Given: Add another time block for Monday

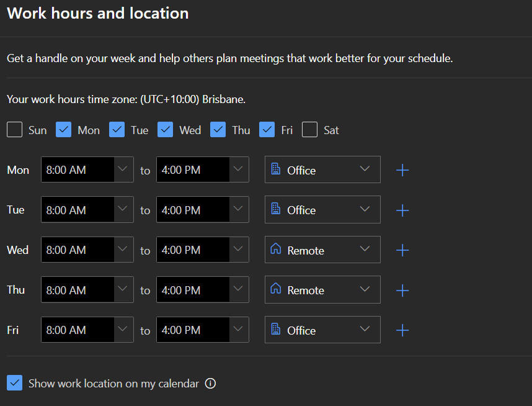Looking at the screenshot, I should (402, 170).
